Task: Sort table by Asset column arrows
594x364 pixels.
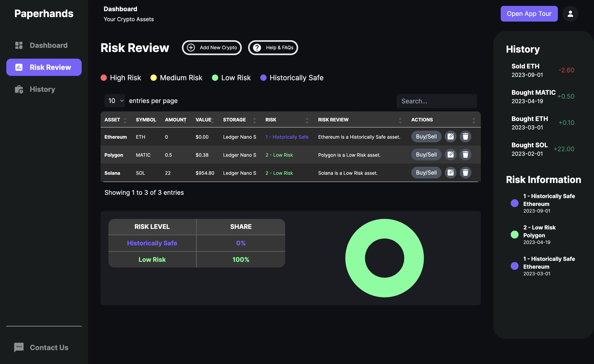Action: click(125, 120)
